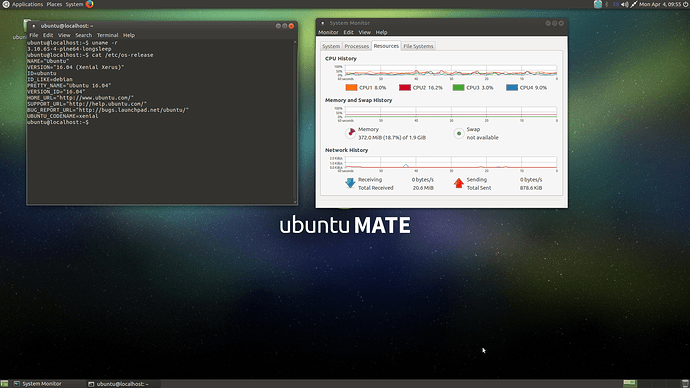Select the Resources tab
The width and height of the screenshot is (690, 388).
386,46
